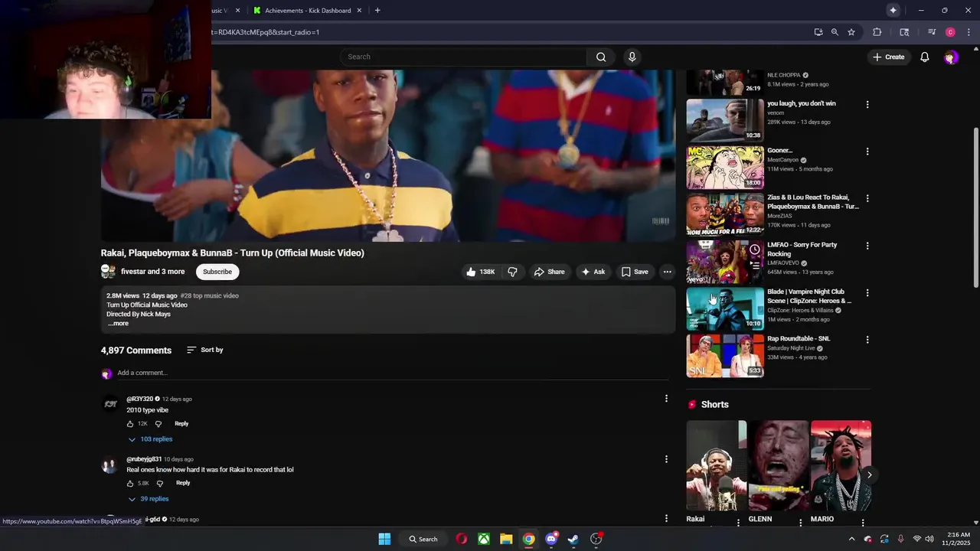Screen dimensions: 980x551
Task: Open the YouTube account avatar menu
Action: pyautogui.click(x=950, y=57)
